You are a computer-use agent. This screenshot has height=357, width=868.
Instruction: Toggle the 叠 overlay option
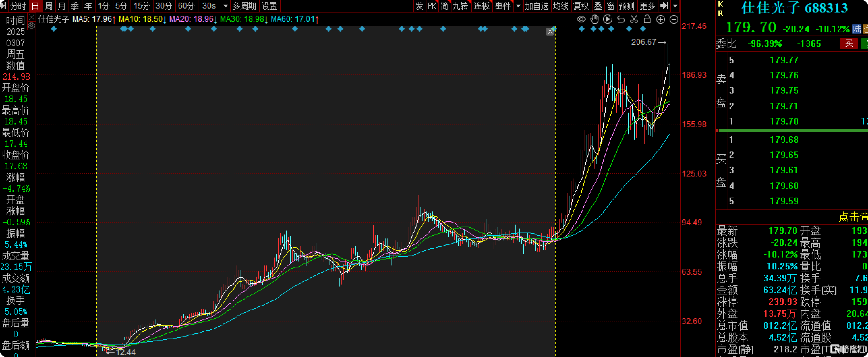tap(598, 6)
